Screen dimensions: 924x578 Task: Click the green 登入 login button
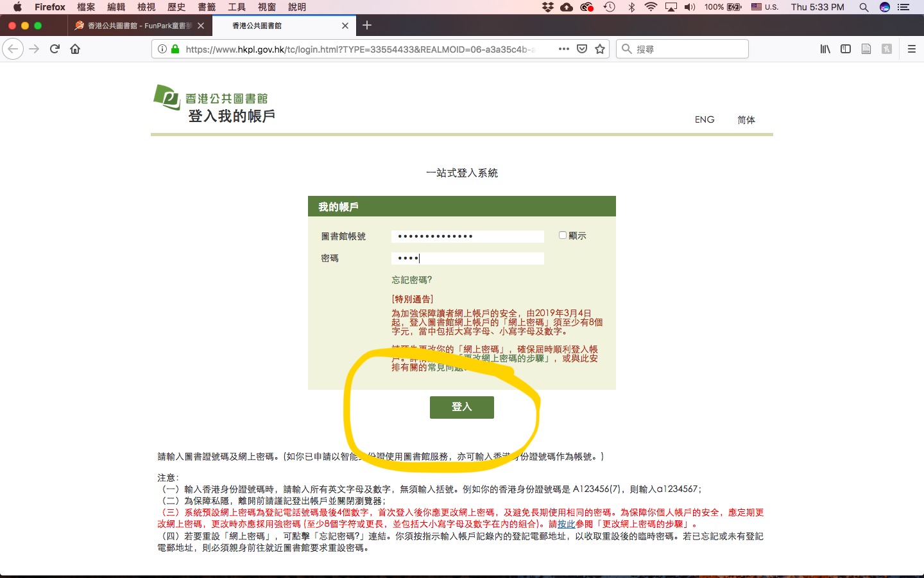click(461, 407)
